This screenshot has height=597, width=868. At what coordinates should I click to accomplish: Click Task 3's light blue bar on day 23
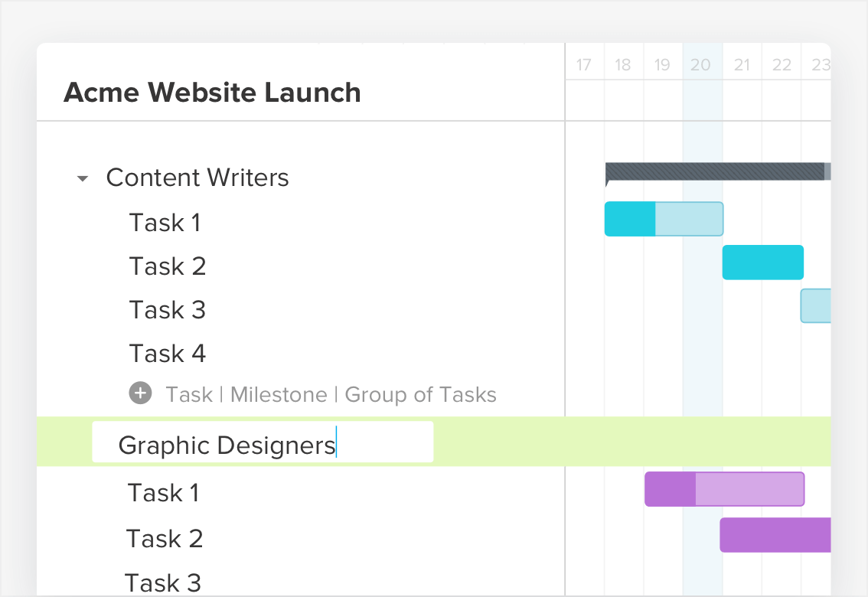click(815, 305)
